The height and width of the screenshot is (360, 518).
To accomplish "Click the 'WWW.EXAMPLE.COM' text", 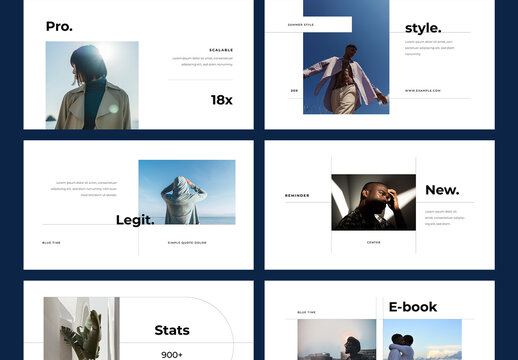I will tap(423, 91).
